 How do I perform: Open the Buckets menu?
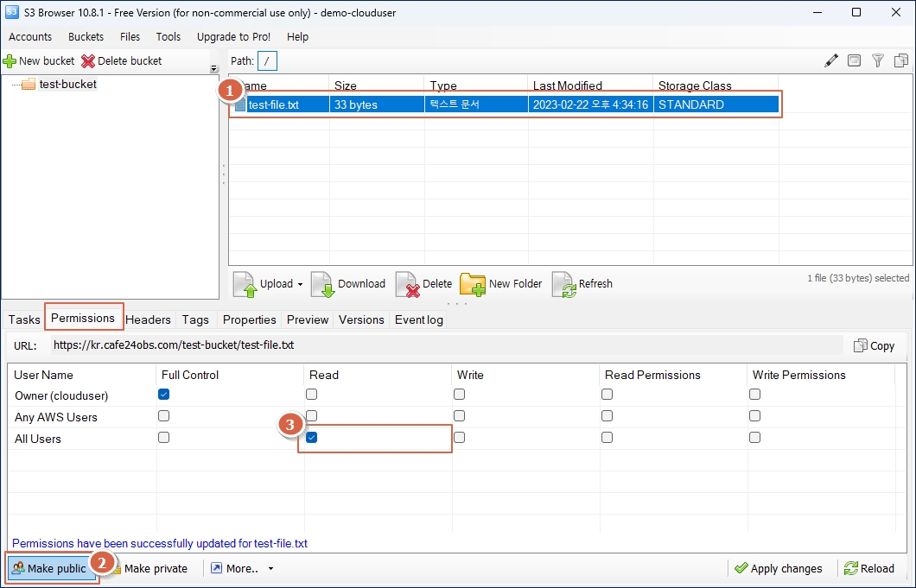coord(86,37)
